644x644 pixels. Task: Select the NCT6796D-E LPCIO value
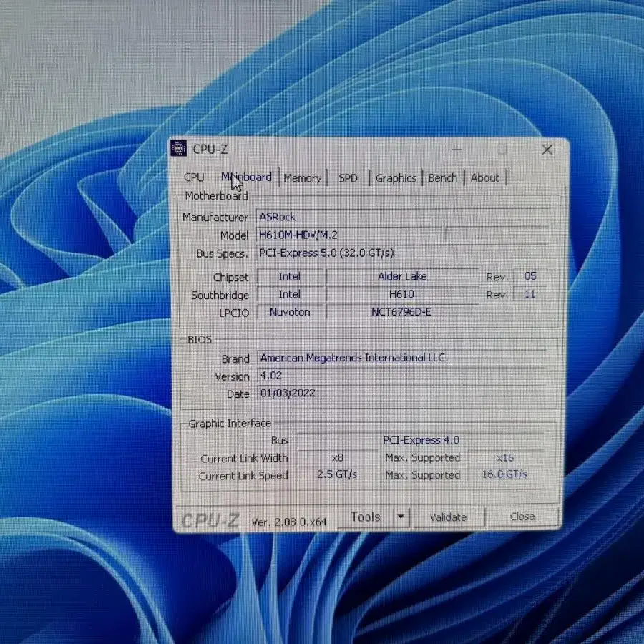click(x=402, y=312)
